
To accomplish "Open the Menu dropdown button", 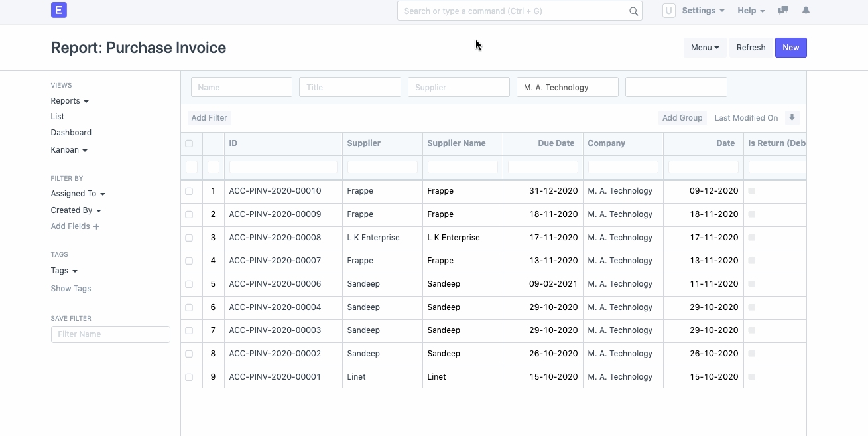I will (705, 48).
